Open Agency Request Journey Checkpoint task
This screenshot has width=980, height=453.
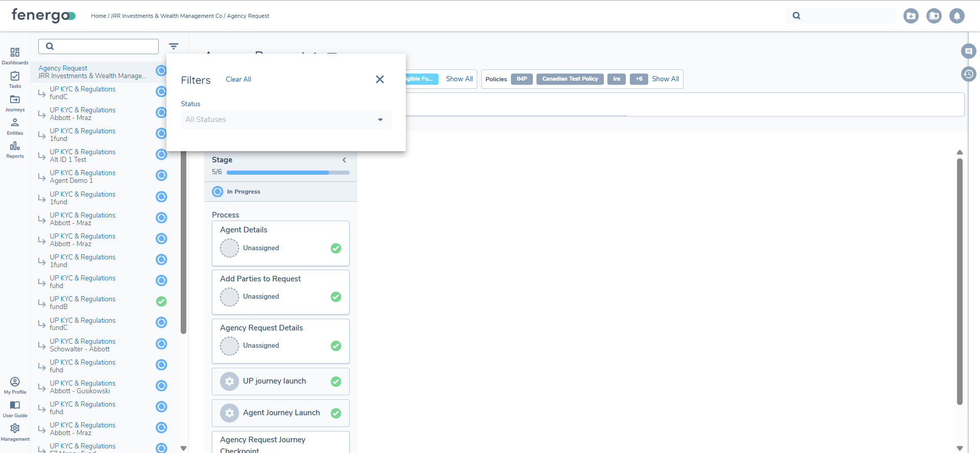281,442
